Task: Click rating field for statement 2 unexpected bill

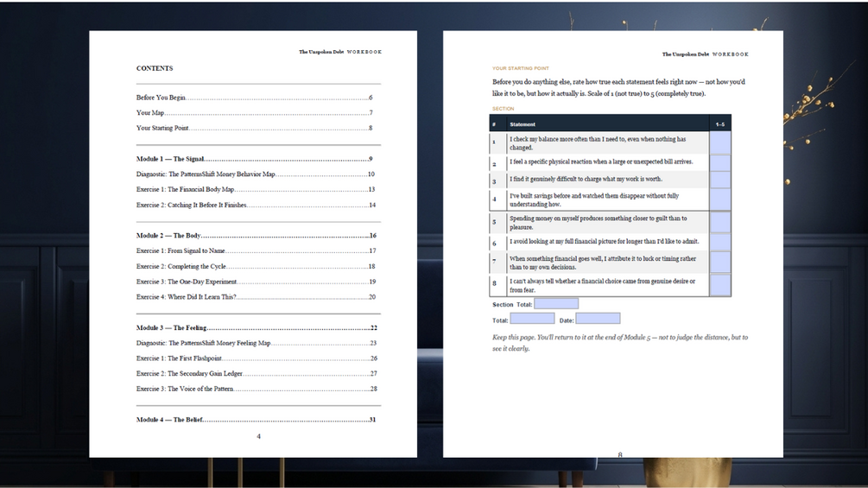Action: coord(720,162)
